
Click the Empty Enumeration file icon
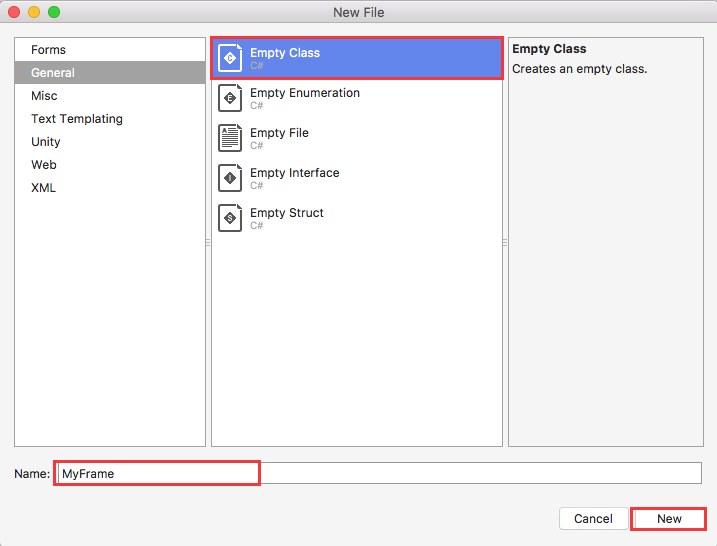pos(230,98)
